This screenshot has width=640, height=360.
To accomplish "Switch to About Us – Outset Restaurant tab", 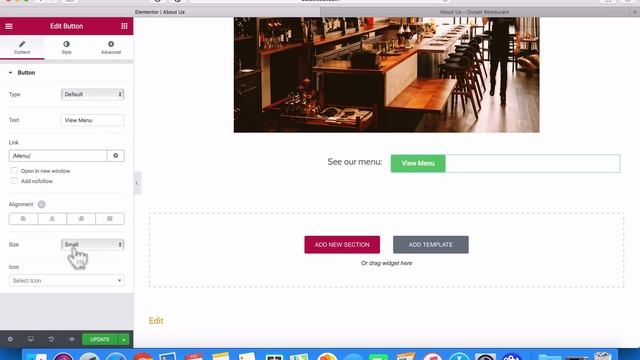I will click(474, 12).
